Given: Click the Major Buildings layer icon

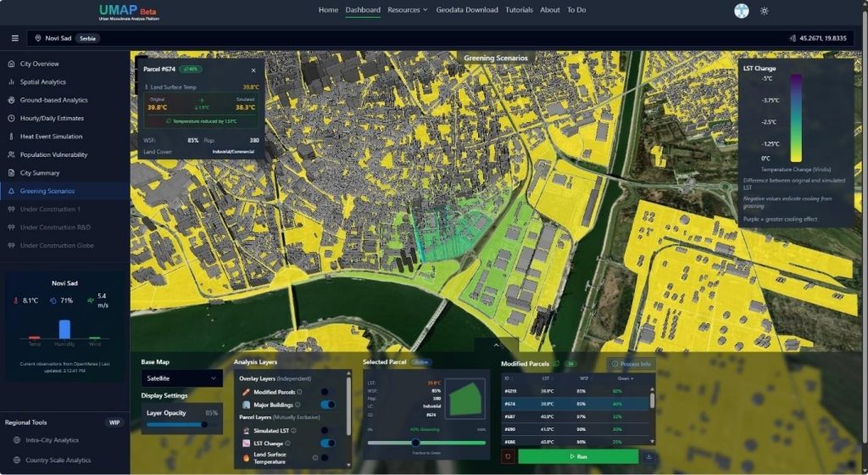Looking at the screenshot, I should click(247, 405).
